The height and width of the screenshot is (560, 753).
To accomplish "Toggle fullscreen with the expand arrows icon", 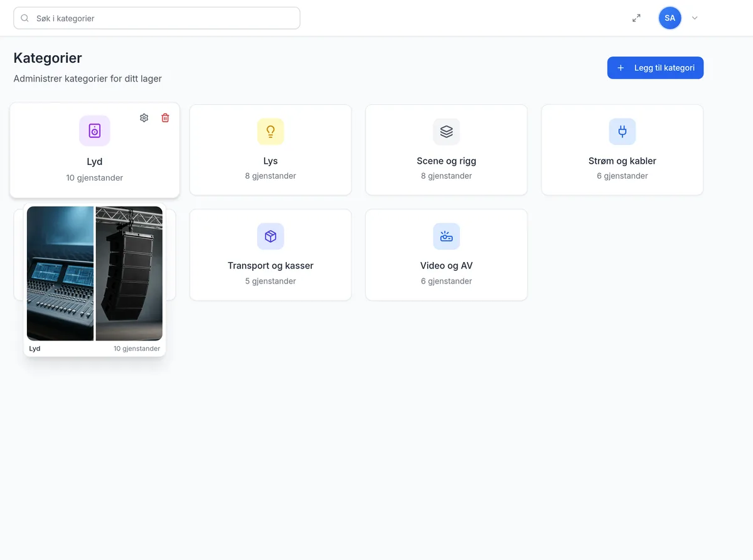I will click(636, 18).
